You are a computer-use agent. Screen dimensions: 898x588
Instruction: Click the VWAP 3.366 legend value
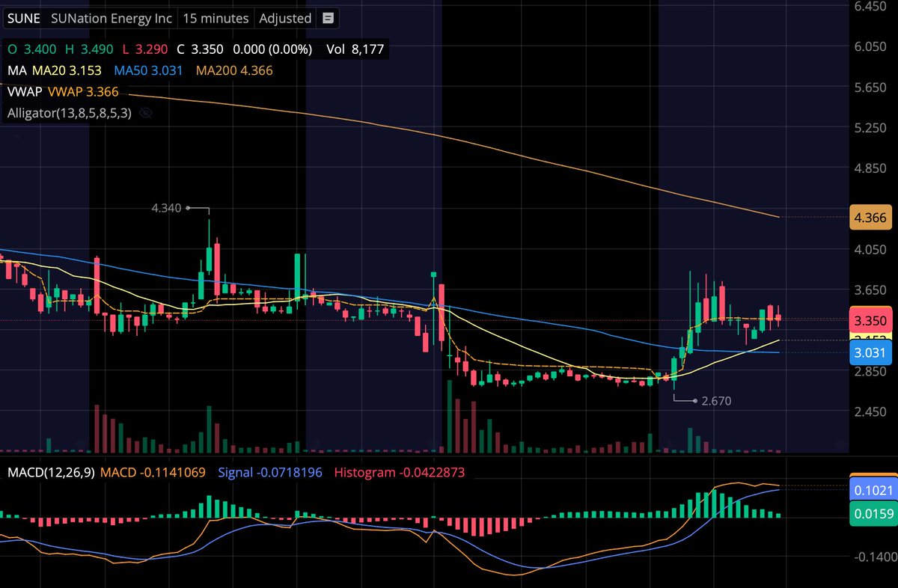pos(83,92)
